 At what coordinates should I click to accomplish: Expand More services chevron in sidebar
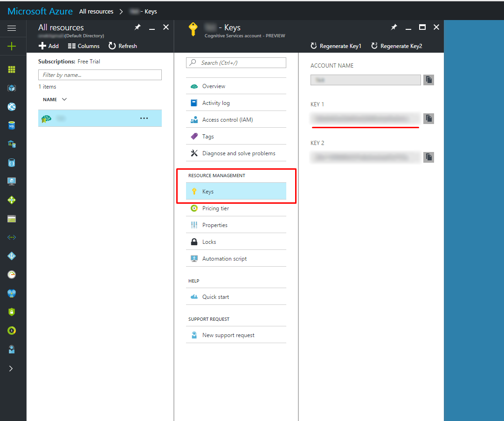click(x=11, y=369)
